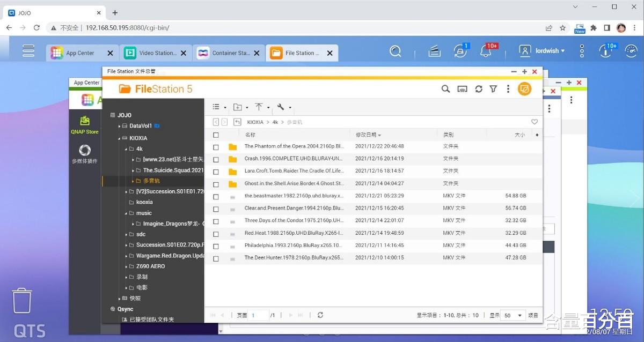Check the Crash.1996 folder checkbox
Viewport: 644px width, 342px height.
216,159
